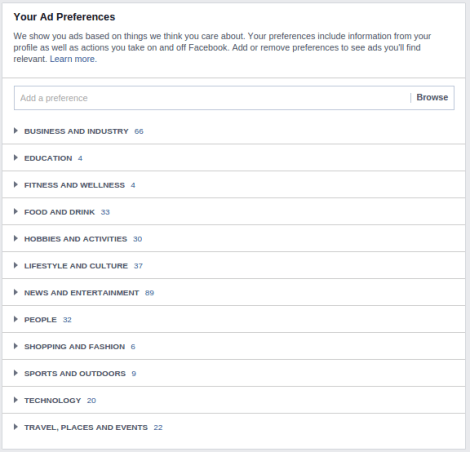Expand Hobbies and Activities arrow
This screenshot has height=452, width=470.
pyautogui.click(x=16, y=238)
